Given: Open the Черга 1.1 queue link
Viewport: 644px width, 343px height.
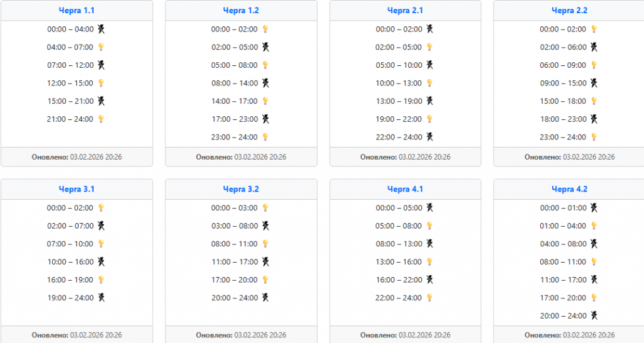Looking at the screenshot, I should pos(77,11).
